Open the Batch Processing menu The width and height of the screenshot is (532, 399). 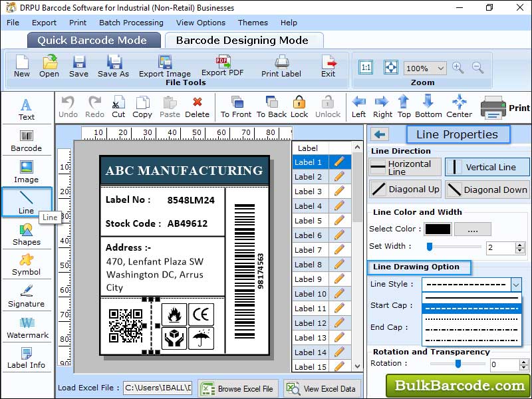(x=131, y=22)
